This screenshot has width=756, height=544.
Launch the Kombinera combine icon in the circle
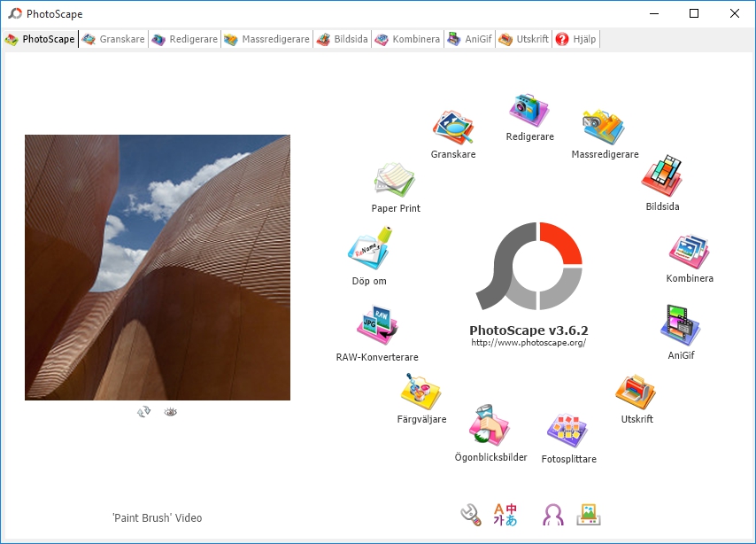coord(689,252)
